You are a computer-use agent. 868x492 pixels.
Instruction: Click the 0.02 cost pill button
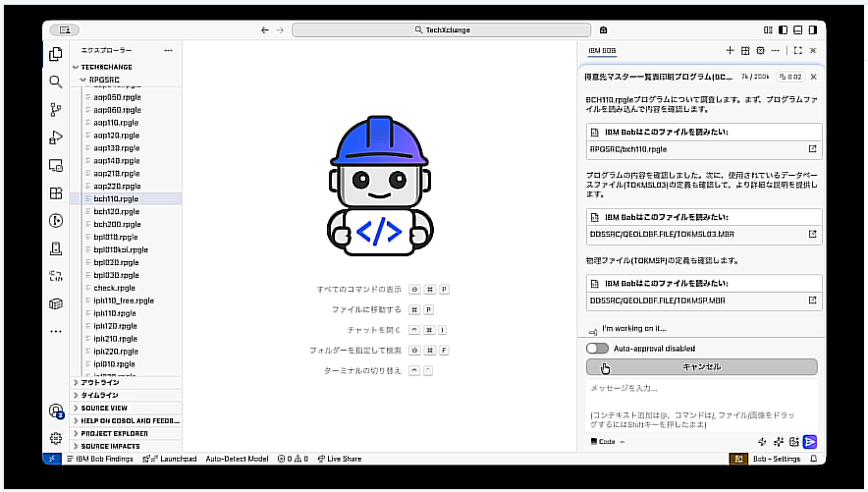(x=790, y=77)
